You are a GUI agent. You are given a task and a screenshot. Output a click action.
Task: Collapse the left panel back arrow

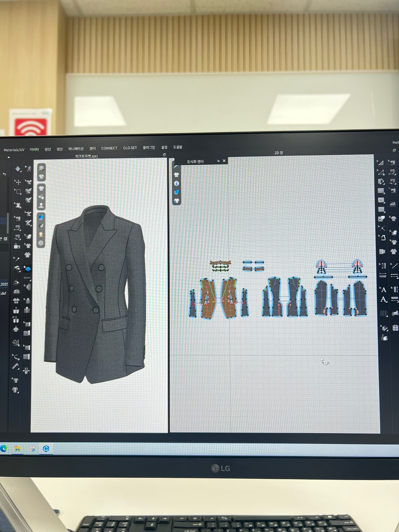(9, 157)
